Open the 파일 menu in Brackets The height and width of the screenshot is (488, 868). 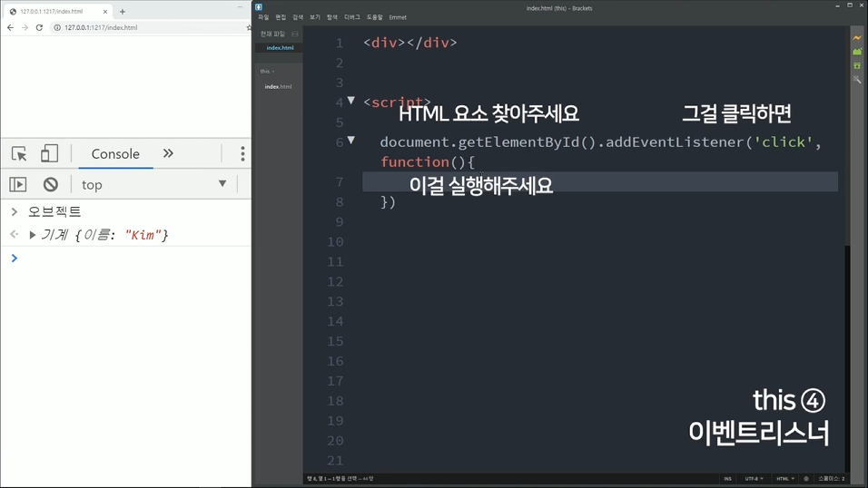[263, 17]
